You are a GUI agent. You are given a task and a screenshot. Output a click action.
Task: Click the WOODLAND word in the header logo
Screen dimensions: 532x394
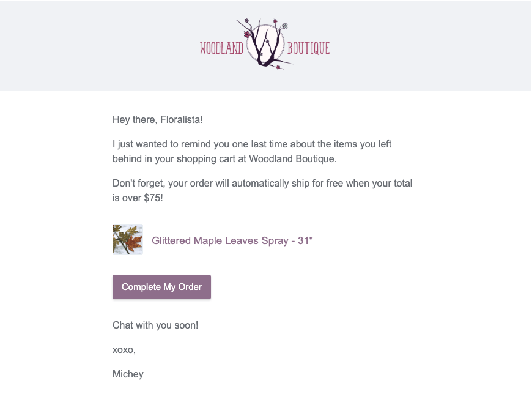coord(221,48)
